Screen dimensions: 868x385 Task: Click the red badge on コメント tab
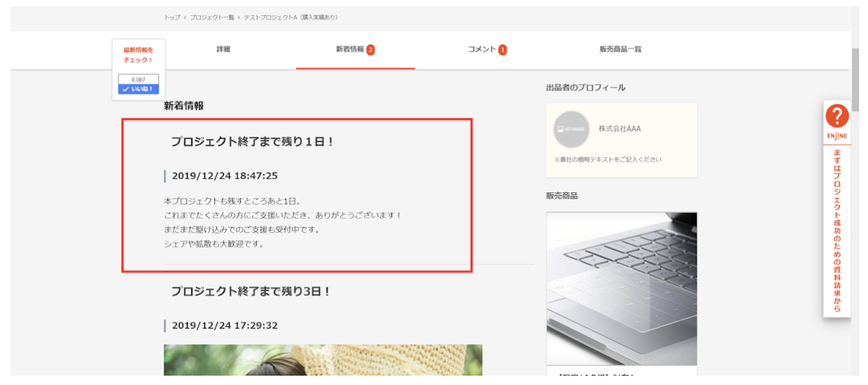click(x=503, y=50)
